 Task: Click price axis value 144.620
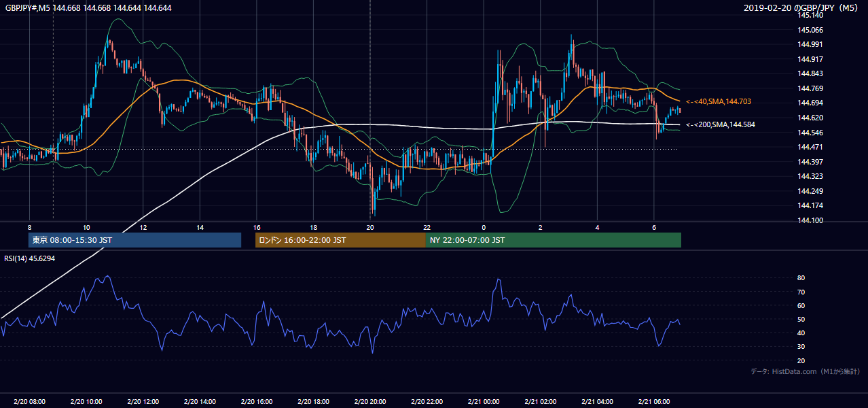coord(810,118)
